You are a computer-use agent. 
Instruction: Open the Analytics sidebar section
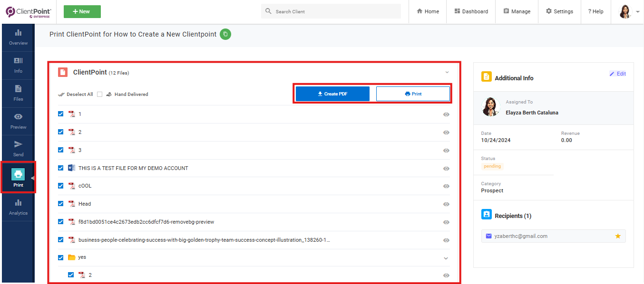tap(18, 208)
